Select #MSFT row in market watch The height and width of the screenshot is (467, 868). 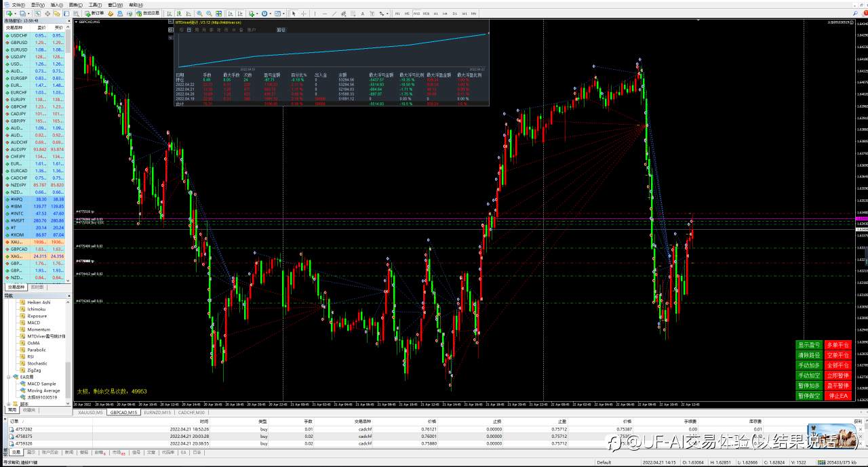point(36,220)
